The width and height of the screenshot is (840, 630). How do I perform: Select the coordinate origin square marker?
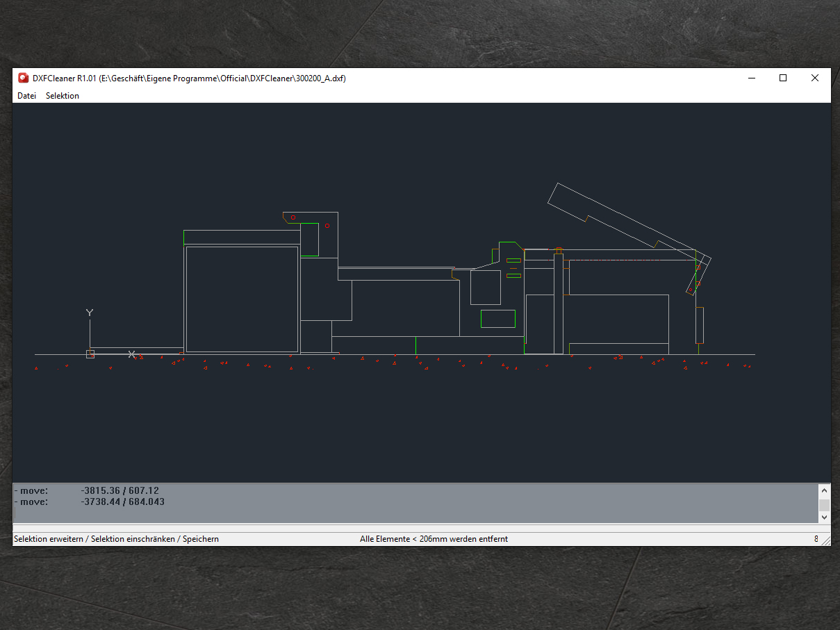coord(90,354)
